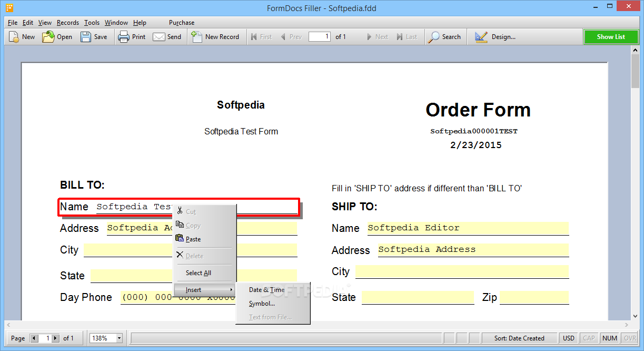644x351 pixels.
Task: Open the View menu
Action: 45,23
